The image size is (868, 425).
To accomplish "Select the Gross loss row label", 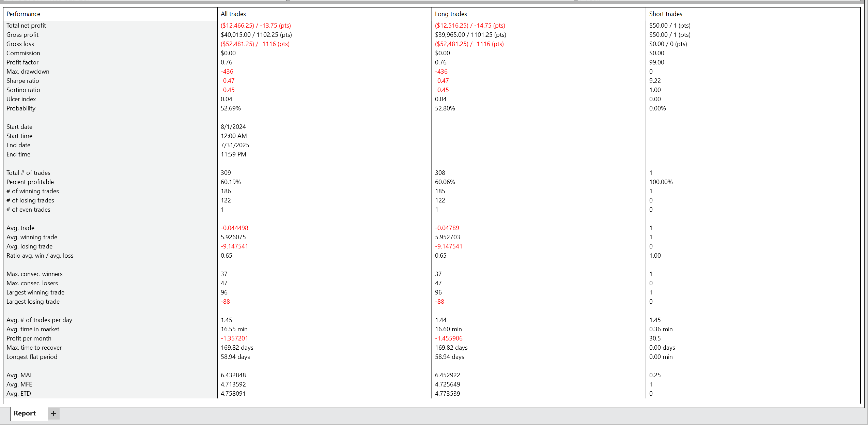I will pyautogui.click(x=20, y=44).
